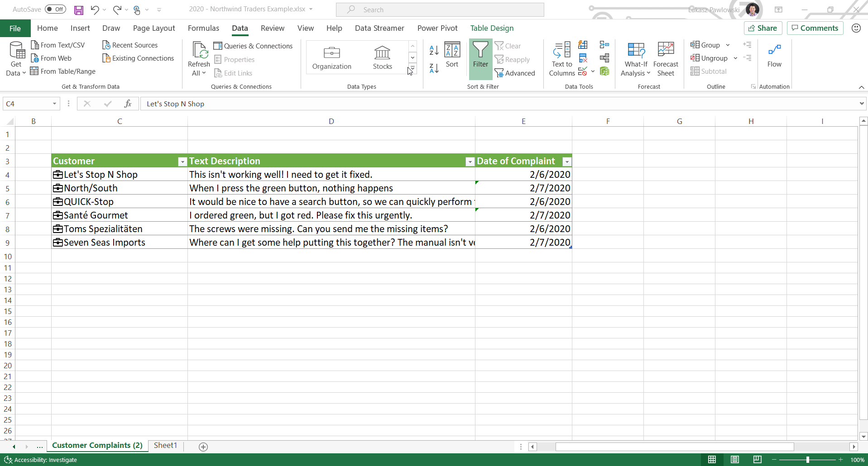Choose the Organization data type
The height and width of the screenshot is (466, 868).
point(331,58)
